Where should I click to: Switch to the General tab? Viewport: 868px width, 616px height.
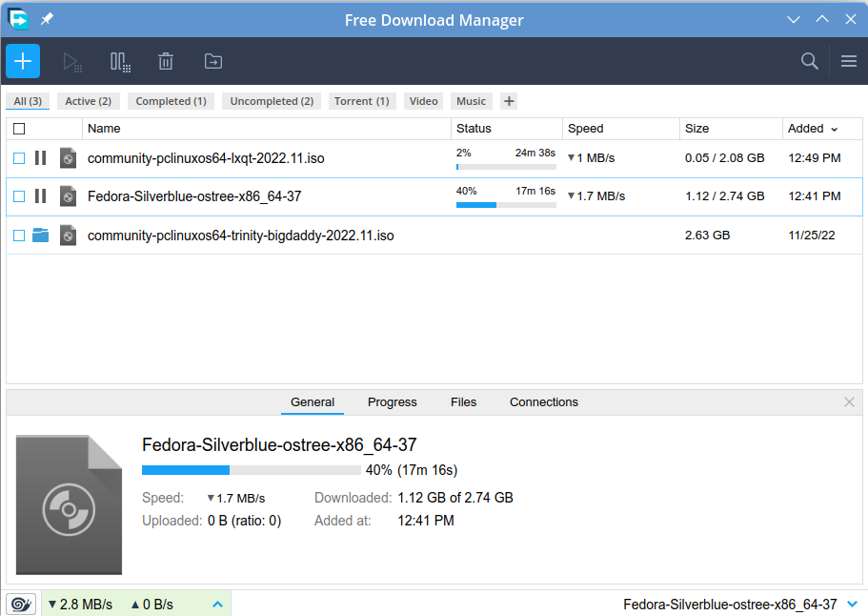coord(313,402)
